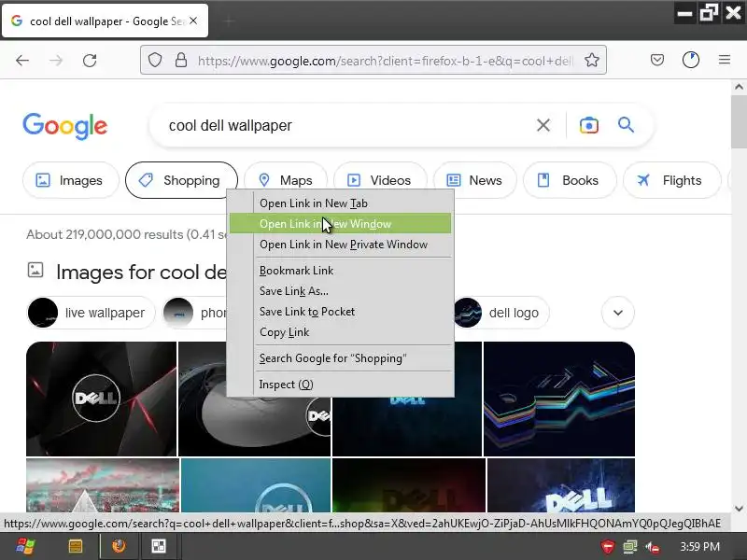Open the colorful layered Dell 3D thumbnail
Viewport: 747px width, 560px height.
(559, 399)
